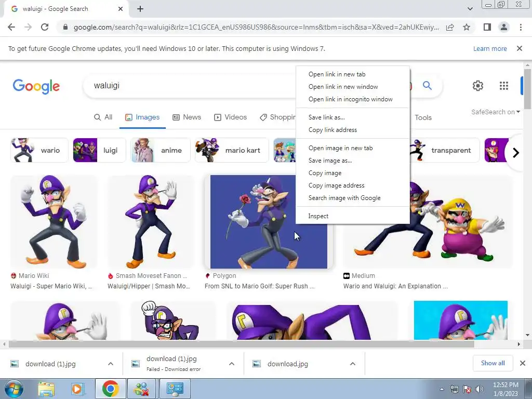Click the vertical page scrollbar thumb
The width and height of the screenshot is (532, 399).
tap(527, 89)
